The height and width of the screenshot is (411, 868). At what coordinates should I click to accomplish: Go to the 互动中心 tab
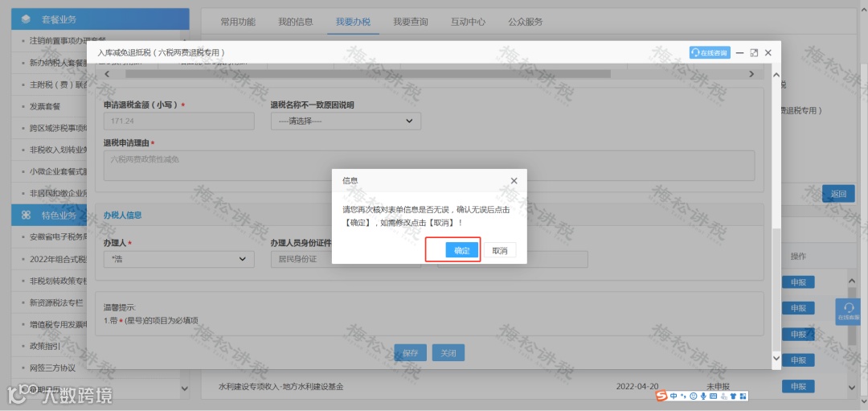click(469, 23)
